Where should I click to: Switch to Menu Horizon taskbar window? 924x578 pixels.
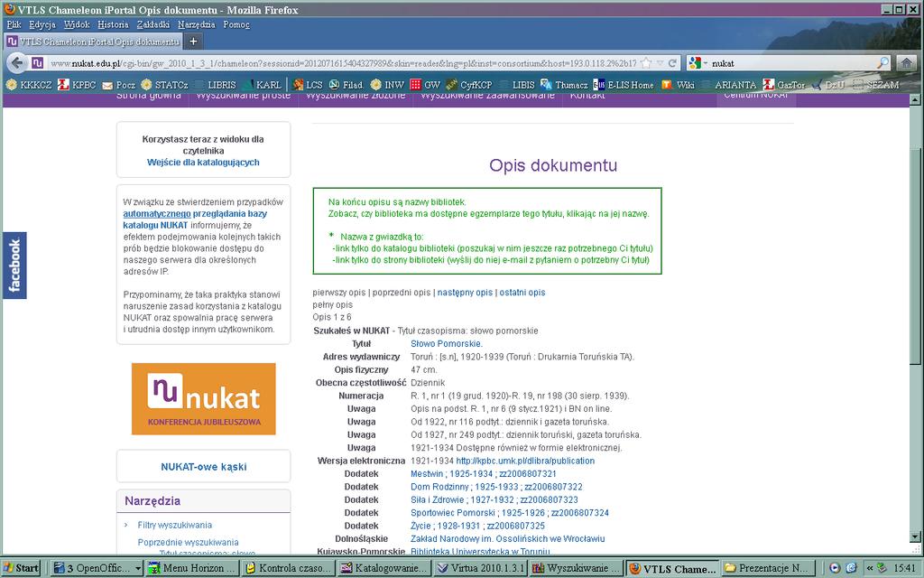pyautogui.click(x=193, y=568)
